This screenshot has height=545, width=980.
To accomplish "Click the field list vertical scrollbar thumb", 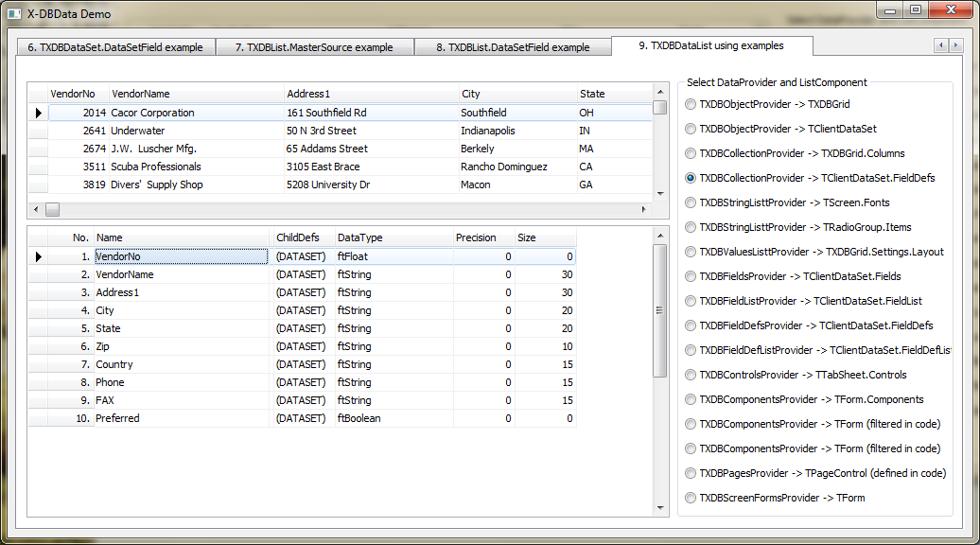I will pyautogui.click(x=659, y=309).
